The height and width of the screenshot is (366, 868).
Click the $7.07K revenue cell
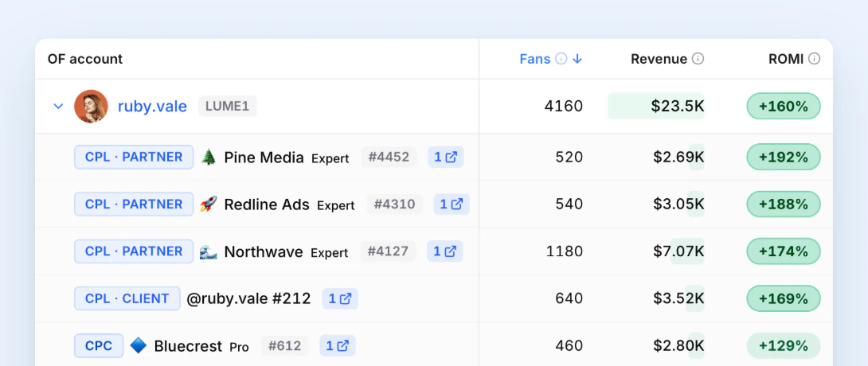click(x=678, y=251)
